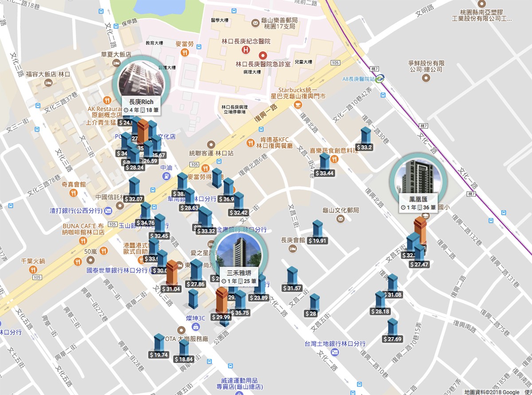Select the 千葉火鍋 restaurant icon
This screenshot has width=532, height=395.
click(33, 269)
